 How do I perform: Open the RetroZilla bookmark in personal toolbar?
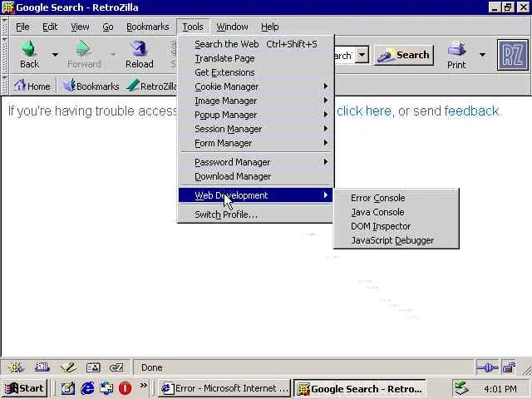click(151, 86)
